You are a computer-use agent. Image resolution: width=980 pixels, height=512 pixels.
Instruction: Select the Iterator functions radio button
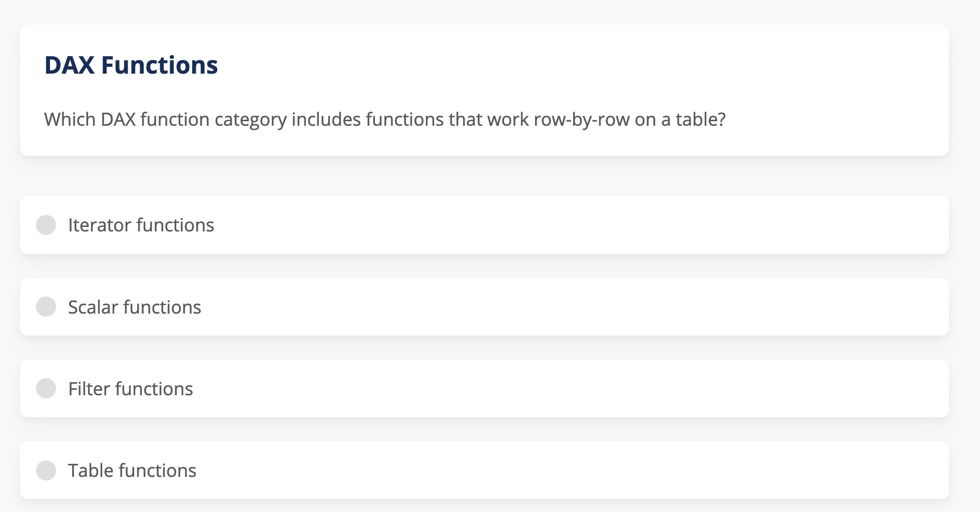pos(46,225)
